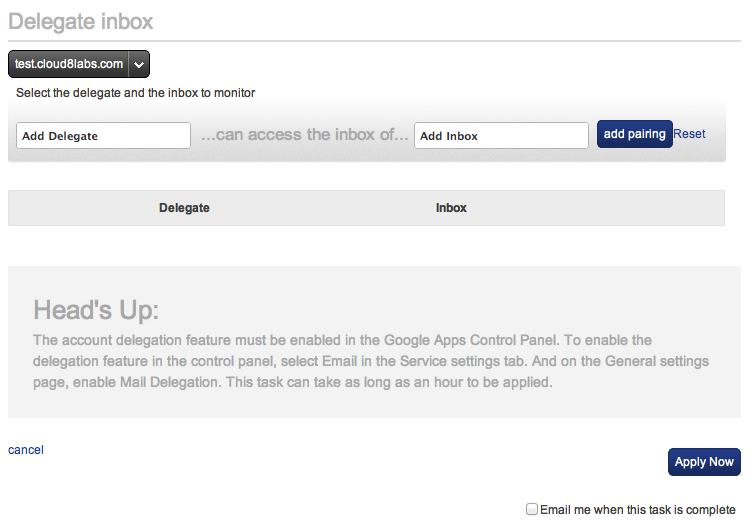
Task: Click the gray pairing form panel background
Action: pyautogui.click(x=366, y=156)
